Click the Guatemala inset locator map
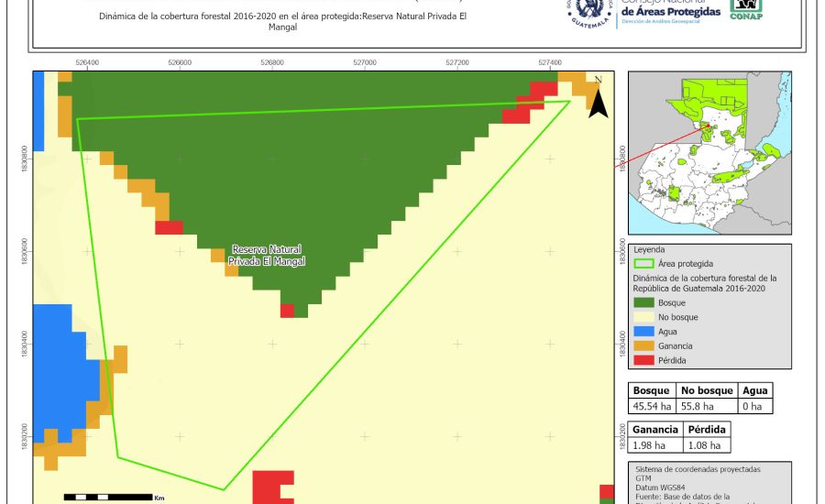 click(709, 153)
